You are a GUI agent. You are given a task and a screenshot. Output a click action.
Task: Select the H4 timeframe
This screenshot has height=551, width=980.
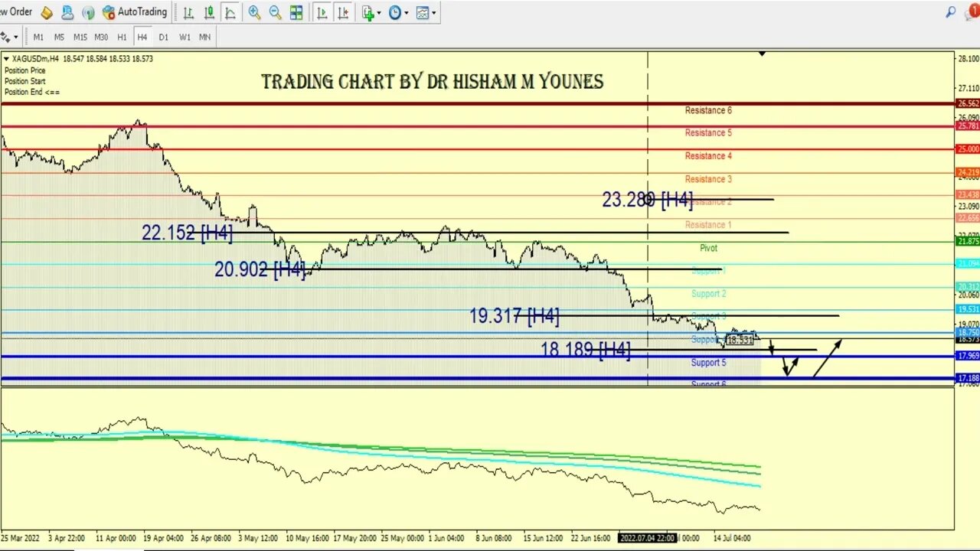pyautogui.click(x=142, y=37)
